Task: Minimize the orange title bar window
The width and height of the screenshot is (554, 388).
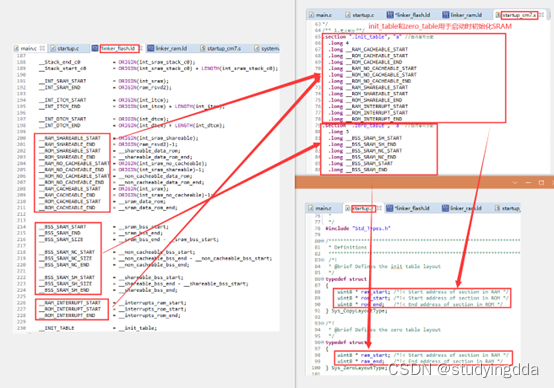Action: point(528,182)
